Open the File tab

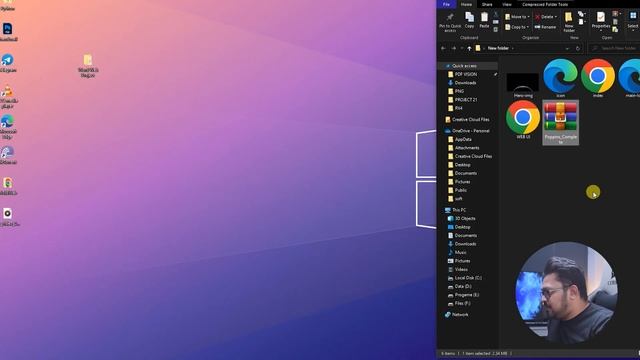click(x=446, y=4)
